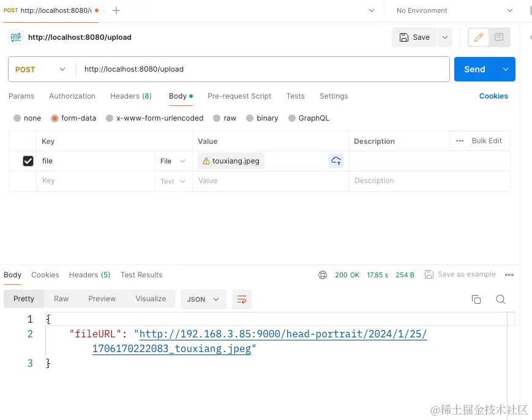Click the empty Key placeholder field
This screenshot has width=532, height=420.
point(96,181)
